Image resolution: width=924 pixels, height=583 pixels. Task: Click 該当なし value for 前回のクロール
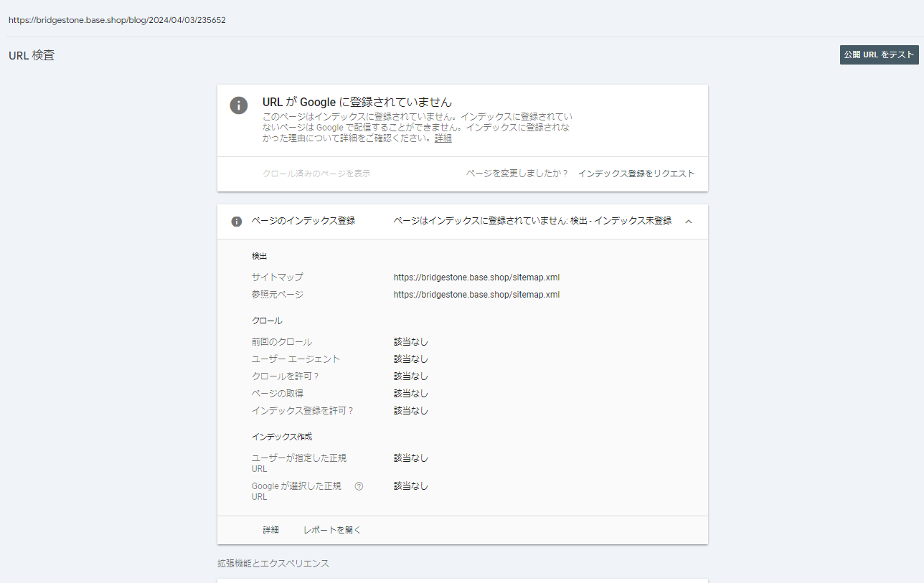click(411, 342)
